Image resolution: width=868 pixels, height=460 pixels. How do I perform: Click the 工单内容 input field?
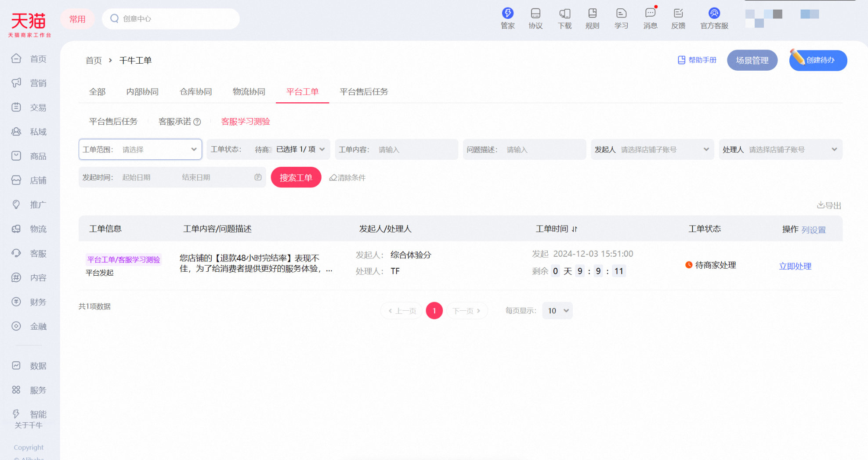point(397,150)
